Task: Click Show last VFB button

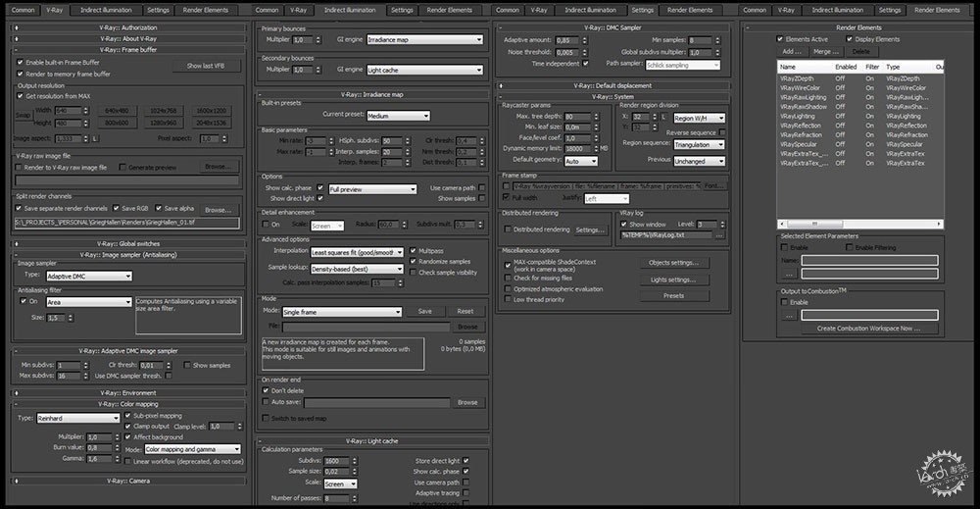Action: [206, 66]
